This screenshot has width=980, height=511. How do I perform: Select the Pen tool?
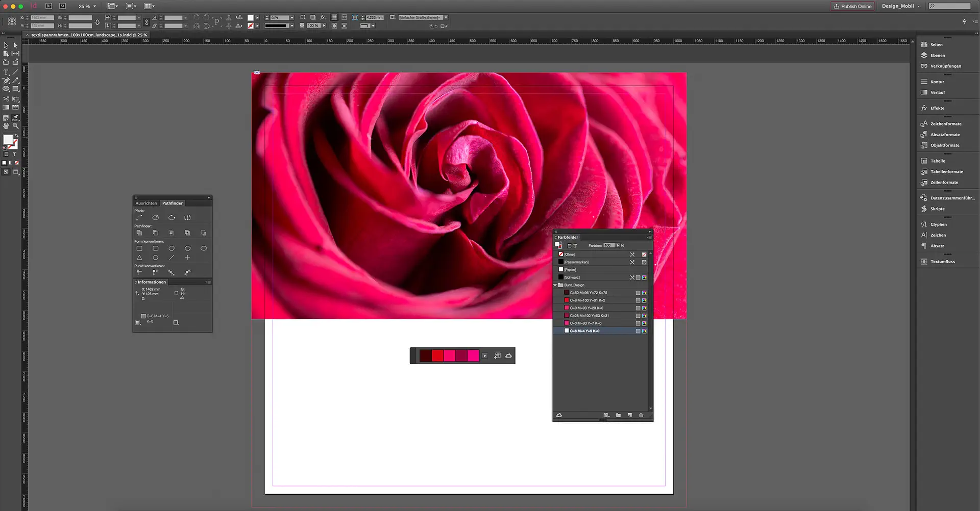[x=6, y=80]
